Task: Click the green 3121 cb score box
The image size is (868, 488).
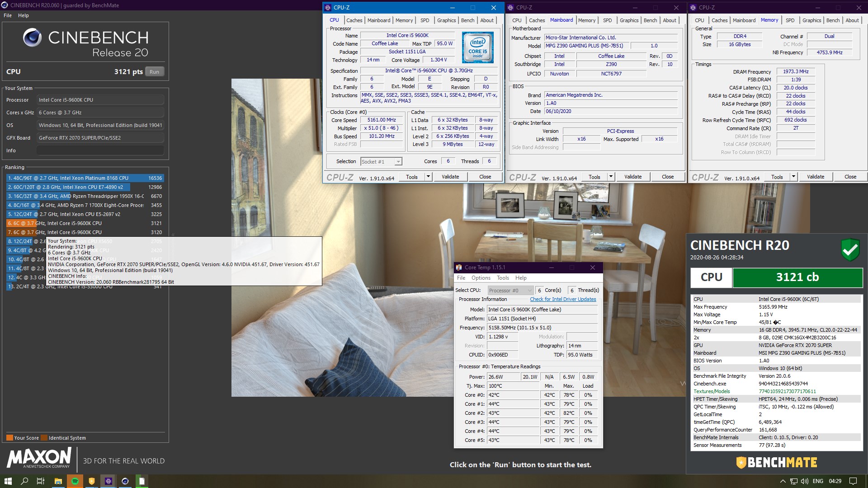Action: click(797, 277)
